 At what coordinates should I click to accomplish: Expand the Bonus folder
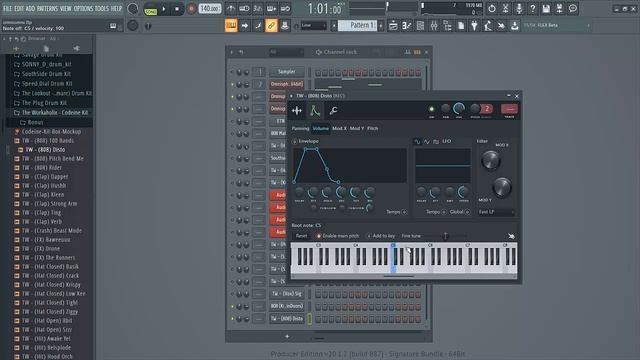coord(35,122)
